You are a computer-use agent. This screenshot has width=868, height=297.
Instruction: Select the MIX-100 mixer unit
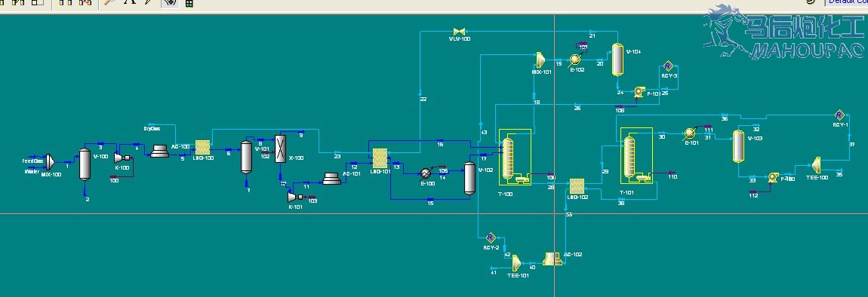tap(49, 162)
